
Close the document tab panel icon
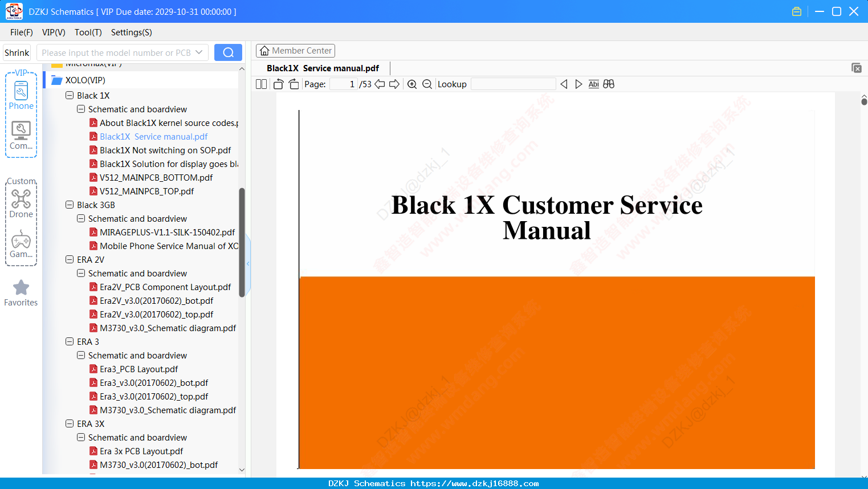pos(857,68)
